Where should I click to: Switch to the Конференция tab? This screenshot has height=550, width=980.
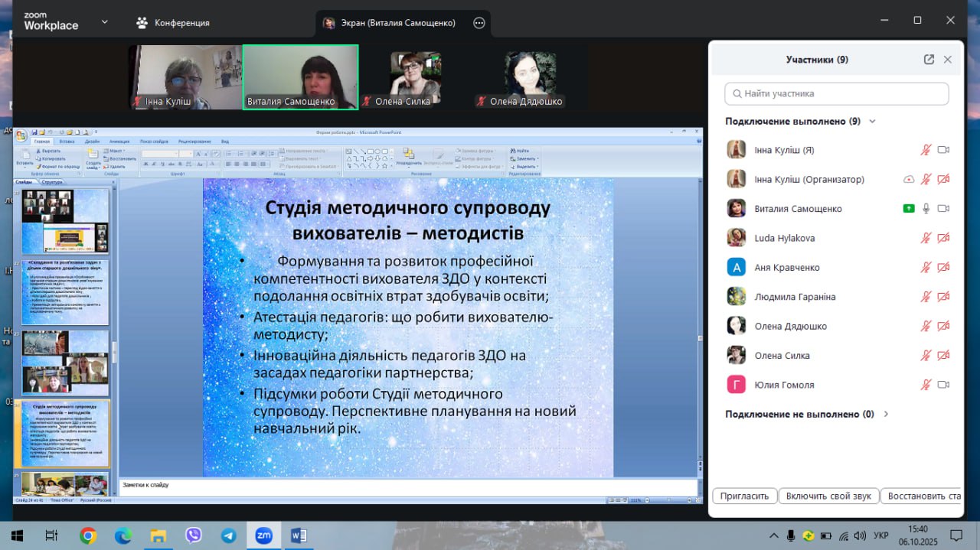click(x=173, y=23)
